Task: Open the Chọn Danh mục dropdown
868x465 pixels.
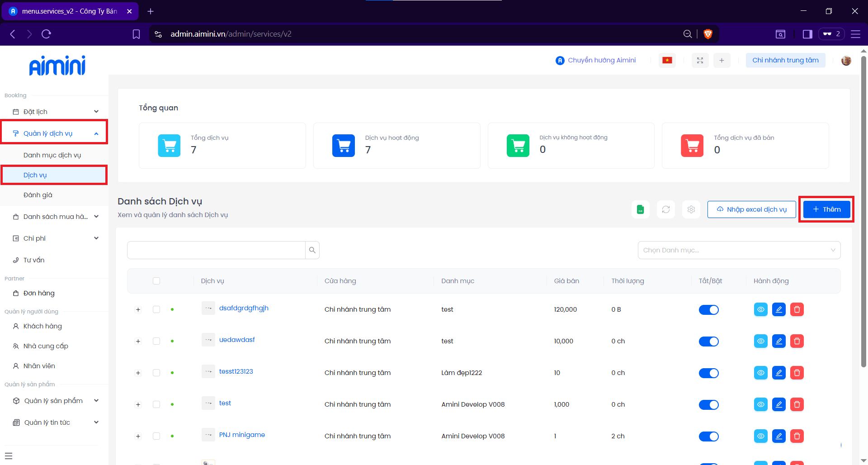Action: tap(739, 250)
